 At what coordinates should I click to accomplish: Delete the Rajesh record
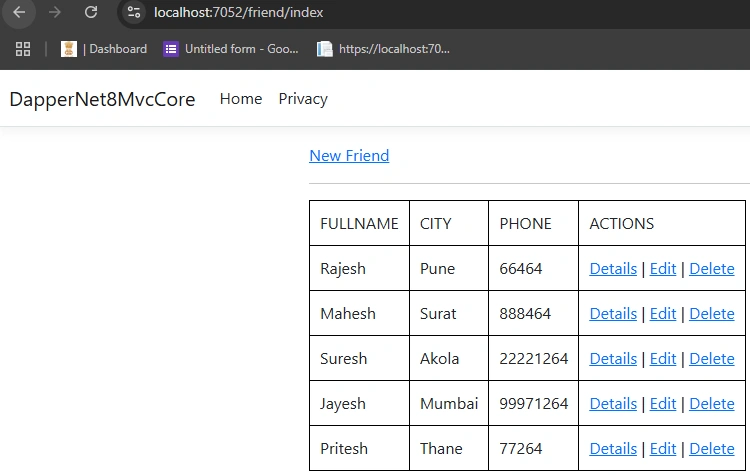[x=711, y=269]
